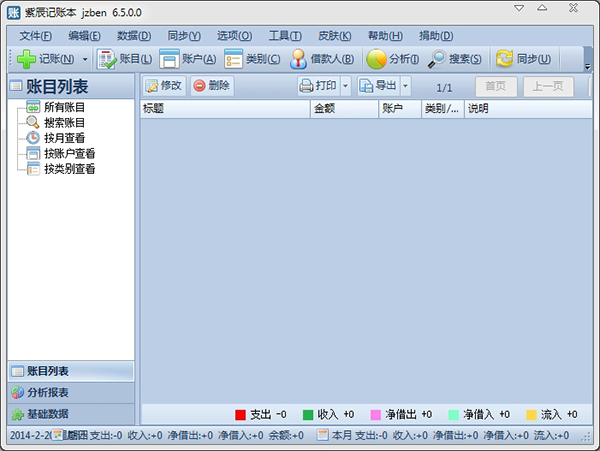This screenshot has height=451, width=600.
Task: Click the 余额:+0 status bar entry
Action: 286,435
